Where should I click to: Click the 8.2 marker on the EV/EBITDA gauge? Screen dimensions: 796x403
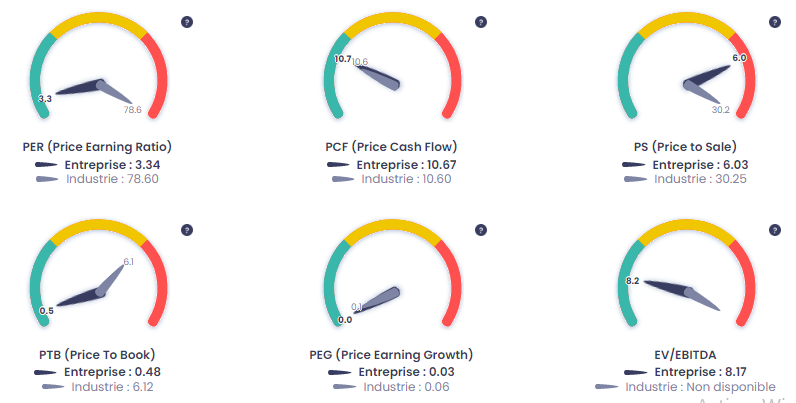point(633,281)
